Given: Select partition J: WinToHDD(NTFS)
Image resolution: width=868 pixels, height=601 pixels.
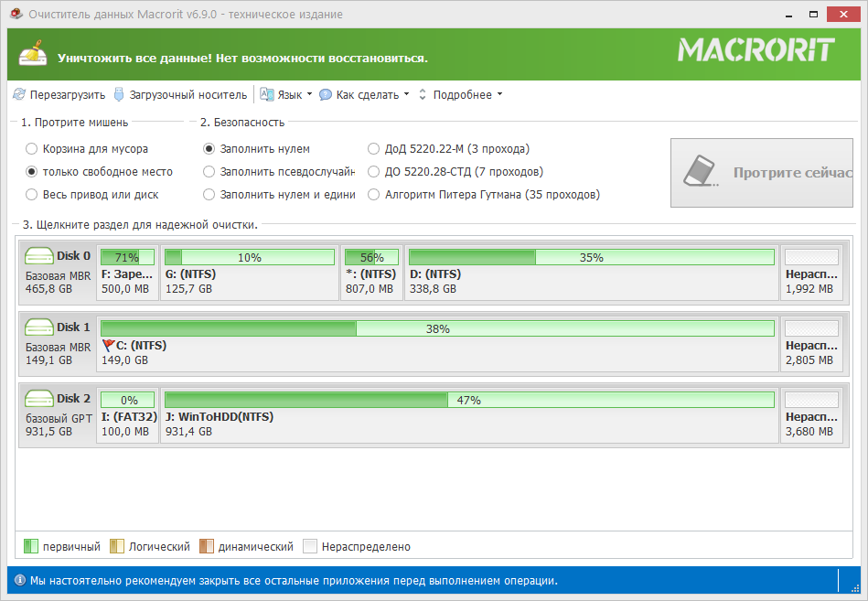Looking at the screenshot, I should tap(469, 415).
